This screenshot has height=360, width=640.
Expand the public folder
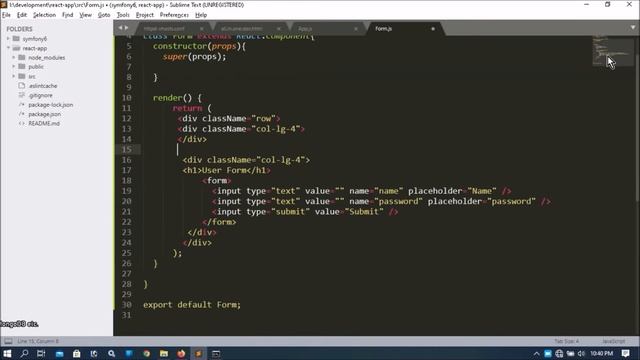click(13, 67)
